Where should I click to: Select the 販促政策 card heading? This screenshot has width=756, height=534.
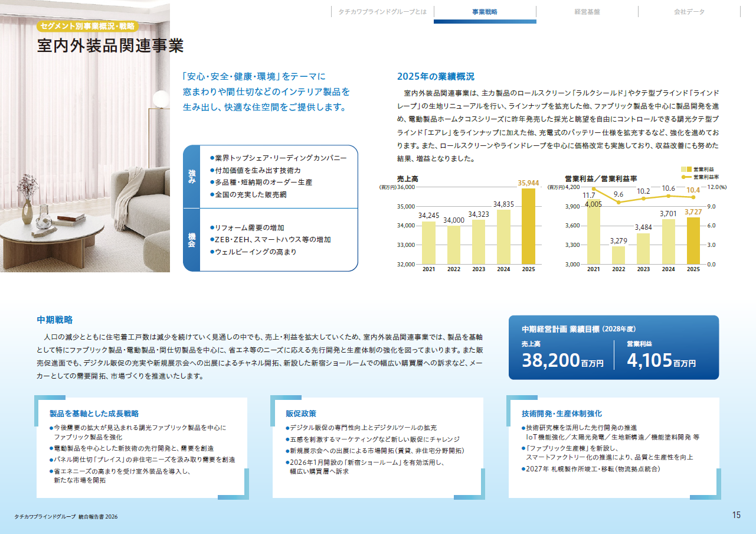[300, 413]
